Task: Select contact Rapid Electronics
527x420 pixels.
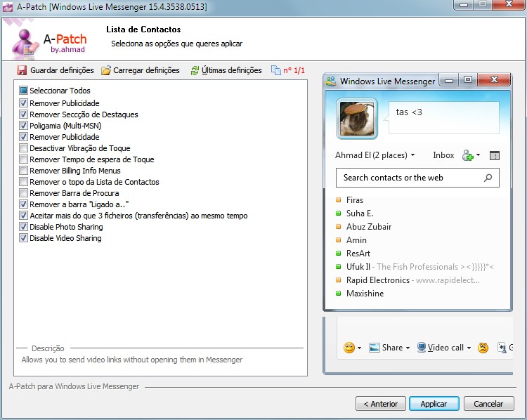Action: (378, 280)
